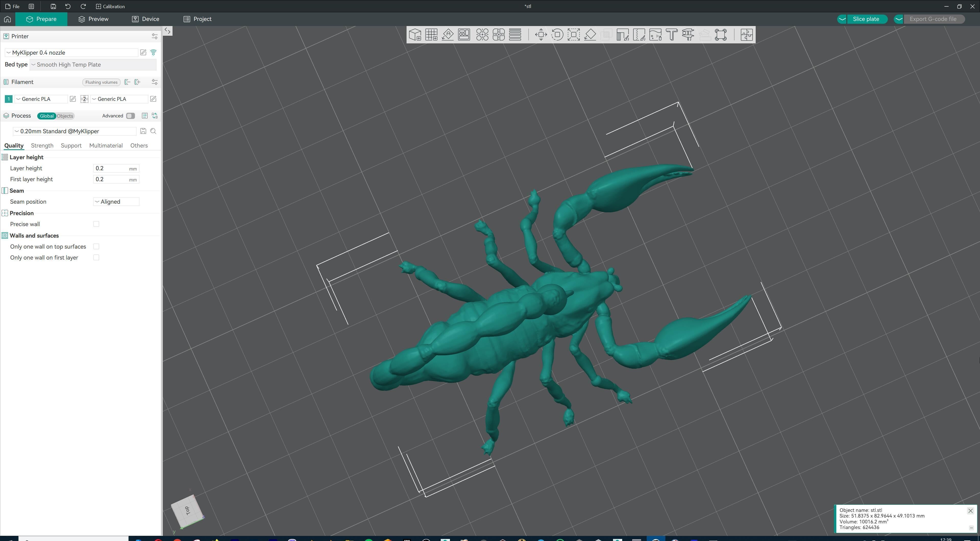Select the Lay on face tool
The width and height of the screenshot is (980, 541).
590,35
